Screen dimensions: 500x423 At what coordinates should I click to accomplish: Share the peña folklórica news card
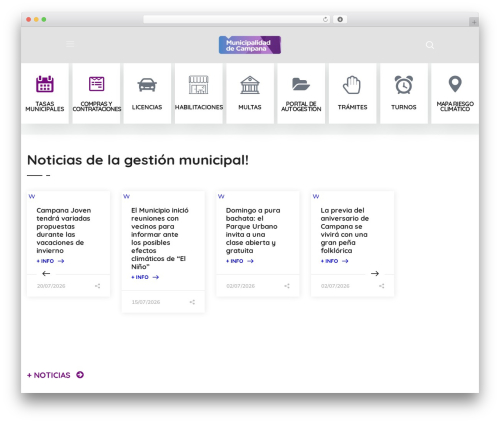click(x=382, y=286)
